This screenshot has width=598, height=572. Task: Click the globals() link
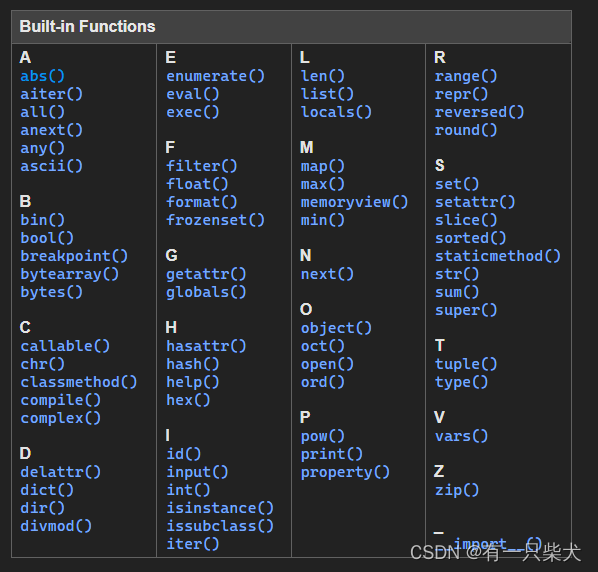pos(206,292)
